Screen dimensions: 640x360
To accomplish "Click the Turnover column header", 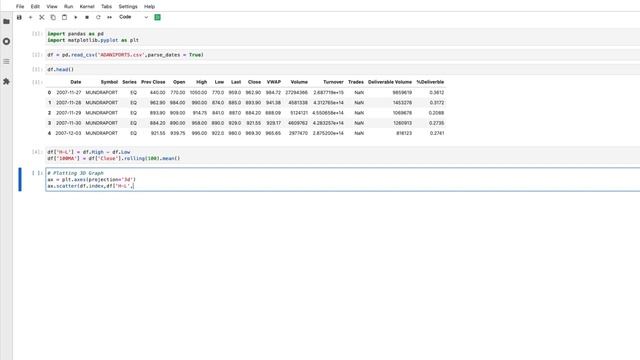I will click(x=333, y=82).
